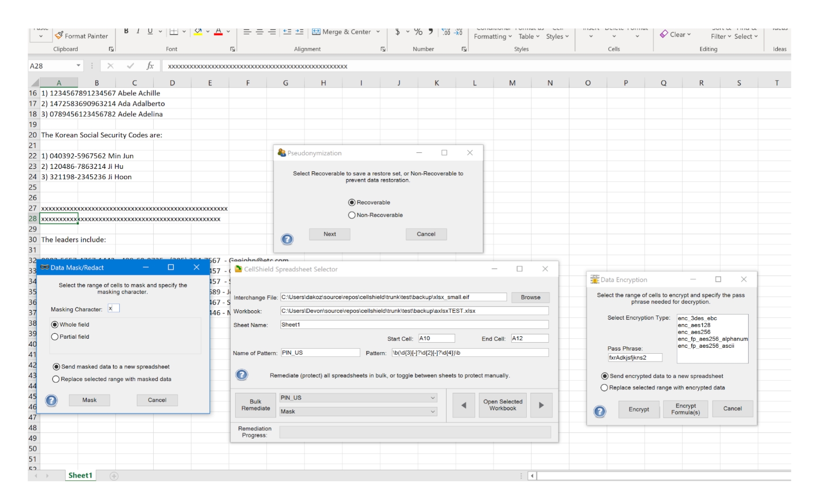Image resolution: width=823 pixels, height=504 pixels.
Task: Click the Format Painter brush icon
Action: tap(59, 35)
